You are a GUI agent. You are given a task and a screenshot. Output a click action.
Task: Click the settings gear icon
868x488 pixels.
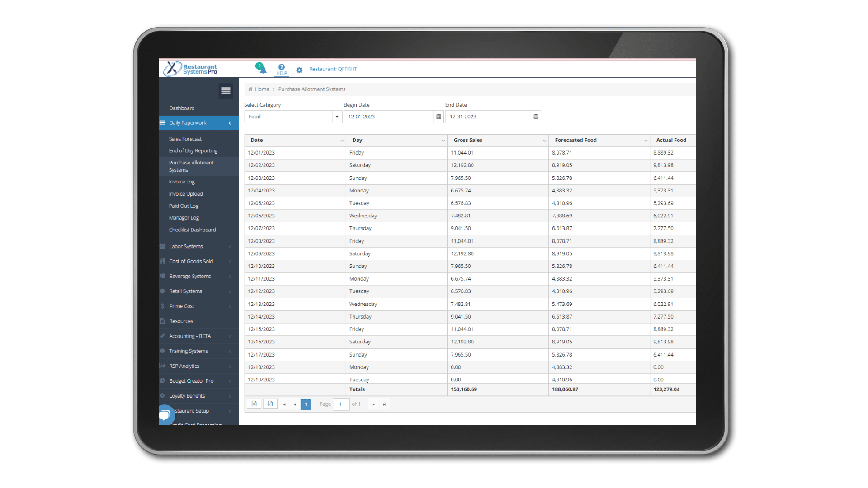pos(299,70)
